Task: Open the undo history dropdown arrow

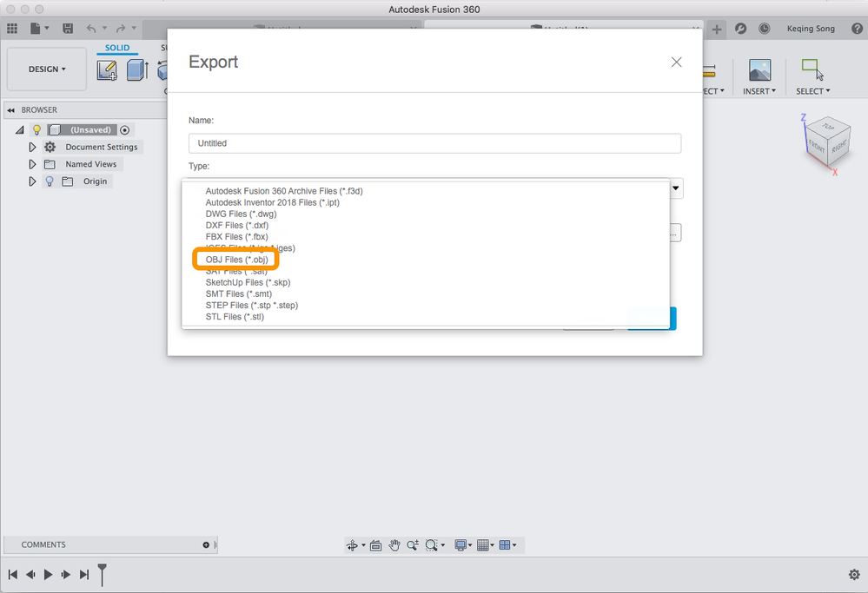Action: (104, 28)
